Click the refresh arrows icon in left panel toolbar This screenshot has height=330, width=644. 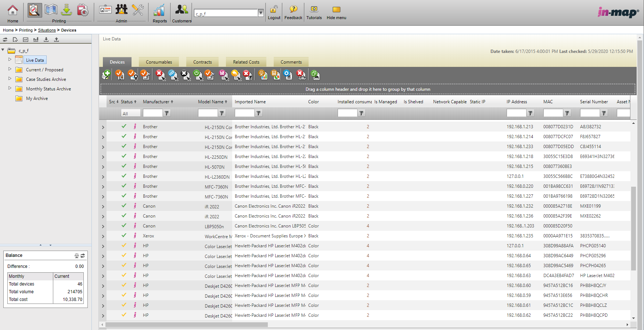(5, 39)
